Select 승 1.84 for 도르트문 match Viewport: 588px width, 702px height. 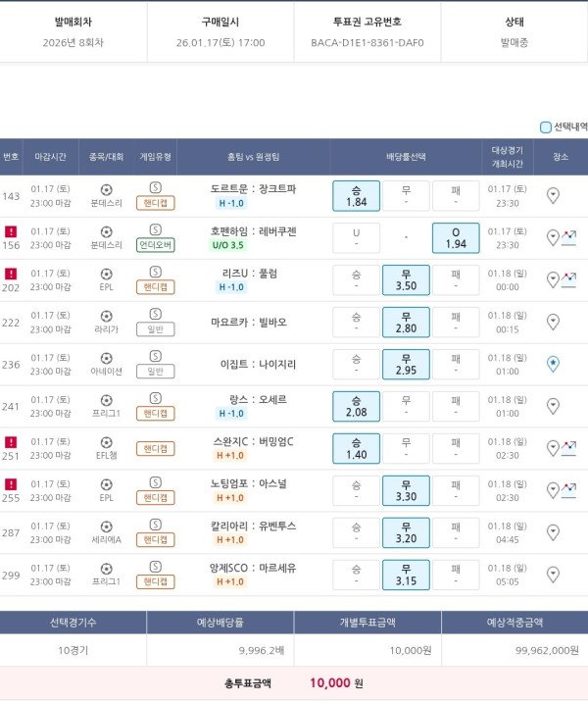(356, 196)
